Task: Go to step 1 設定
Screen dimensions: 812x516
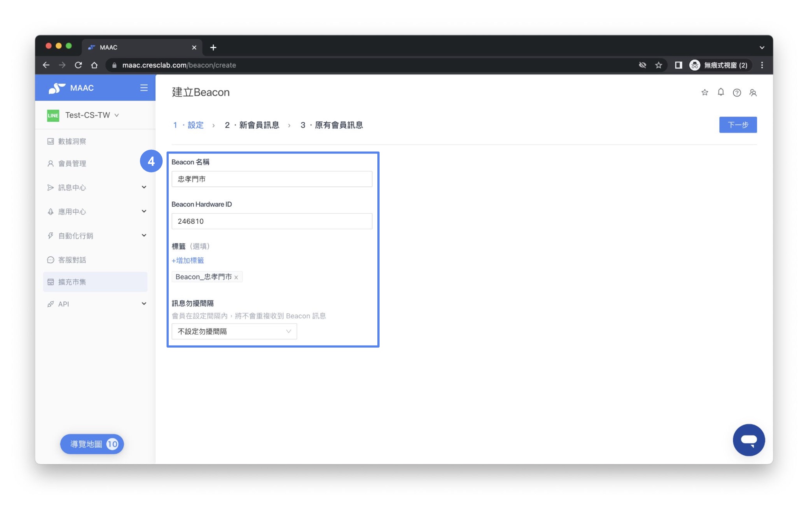Action: [x=189, y=125]
